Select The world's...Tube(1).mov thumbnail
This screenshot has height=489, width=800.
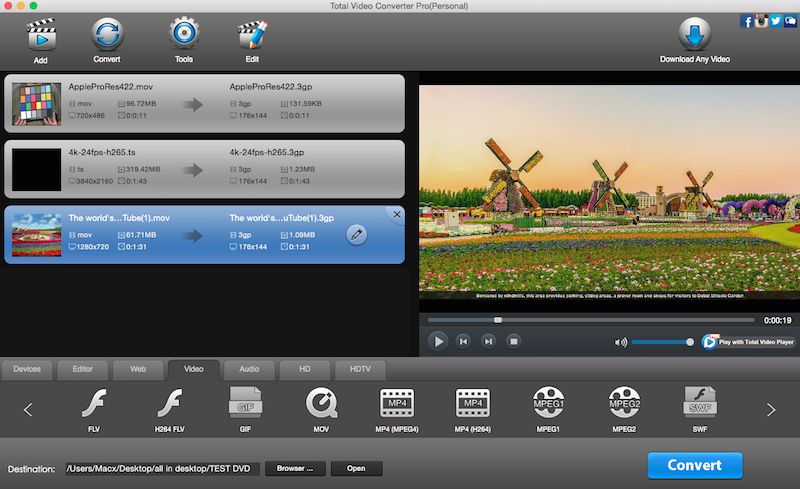36,235
